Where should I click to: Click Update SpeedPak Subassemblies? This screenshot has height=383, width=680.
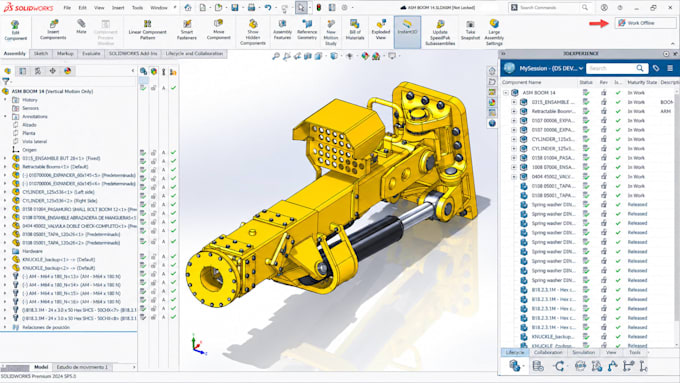(440, 32)
